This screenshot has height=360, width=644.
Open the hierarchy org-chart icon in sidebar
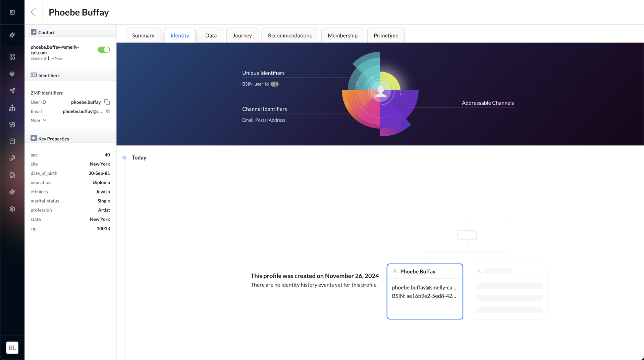[12, 108]
